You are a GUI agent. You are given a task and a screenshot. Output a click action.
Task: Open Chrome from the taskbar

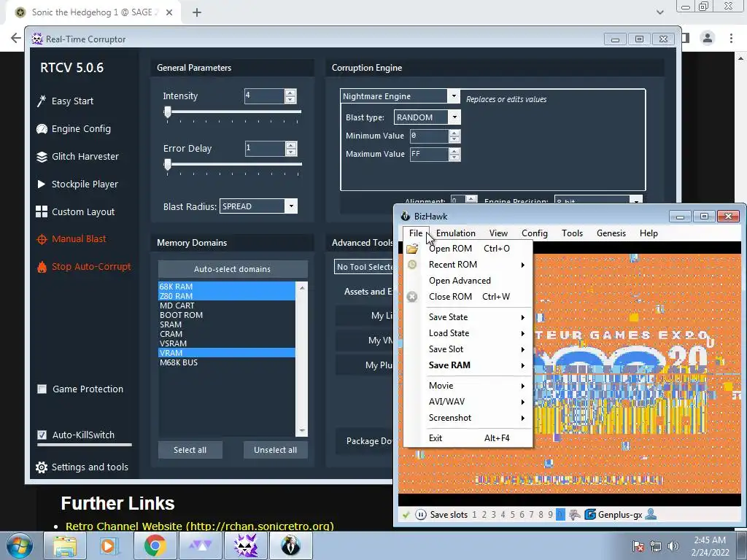[x=155, y=545]
